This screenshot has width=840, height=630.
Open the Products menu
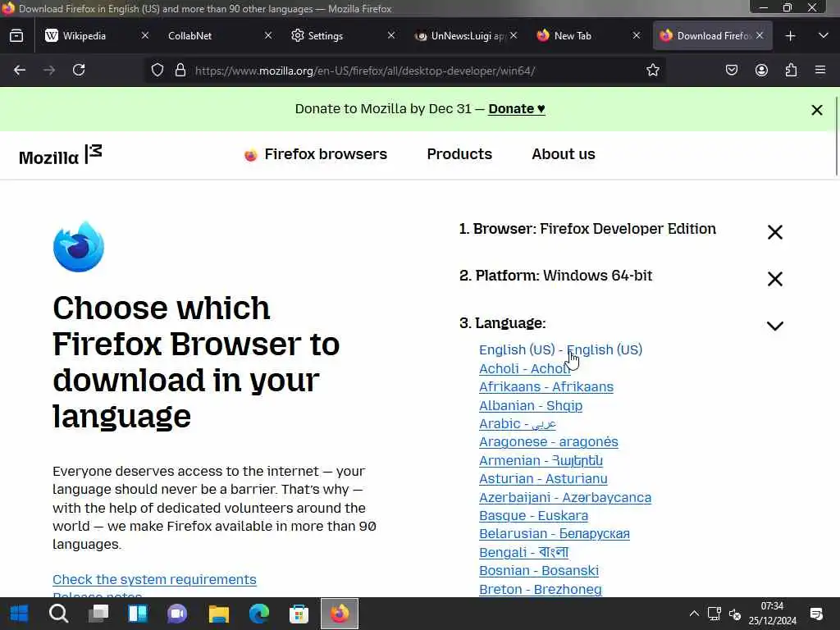459,154
